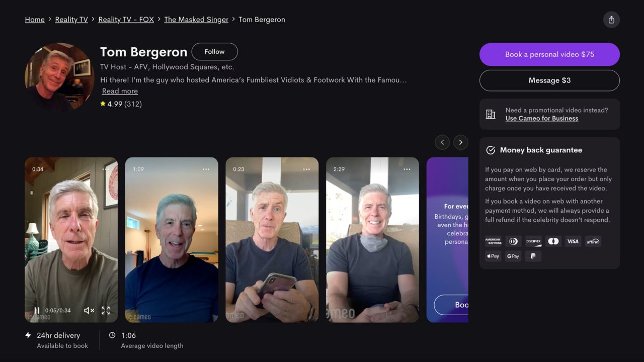Expand the bio with Read more

120,91
